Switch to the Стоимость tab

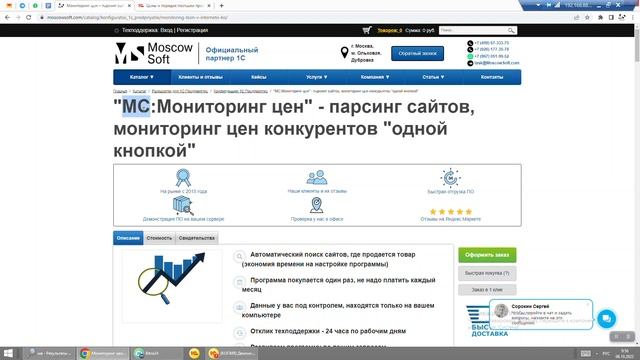pos(159,238)
